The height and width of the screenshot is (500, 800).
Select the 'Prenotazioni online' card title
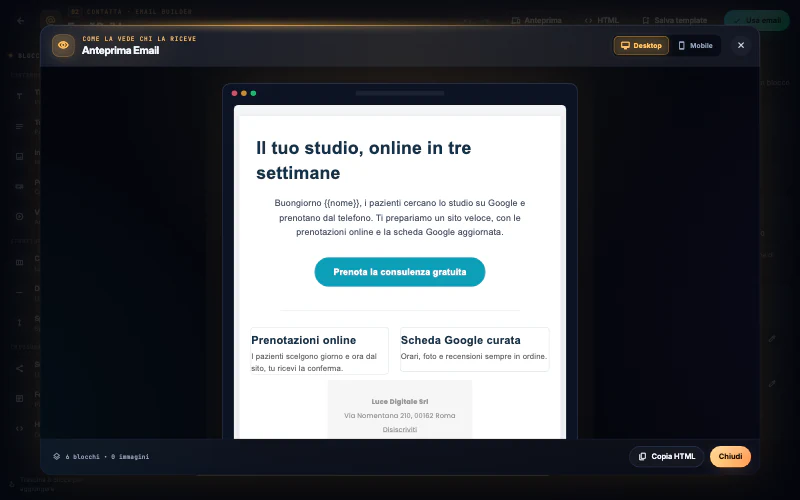(304, 340)
